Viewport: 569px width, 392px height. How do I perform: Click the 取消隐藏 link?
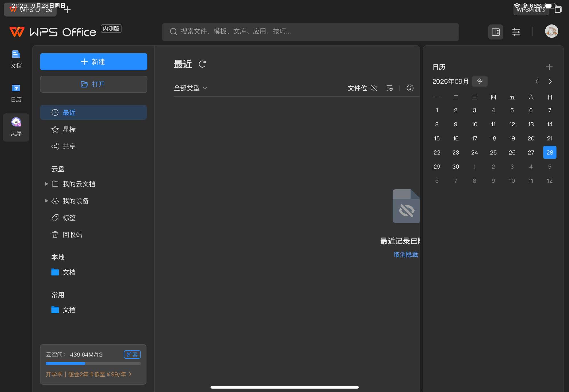click(x=406, y=254)
